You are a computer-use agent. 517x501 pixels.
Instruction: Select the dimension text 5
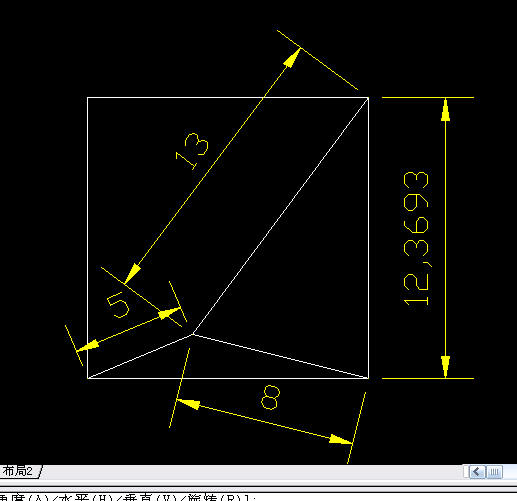tap(118, 305)
